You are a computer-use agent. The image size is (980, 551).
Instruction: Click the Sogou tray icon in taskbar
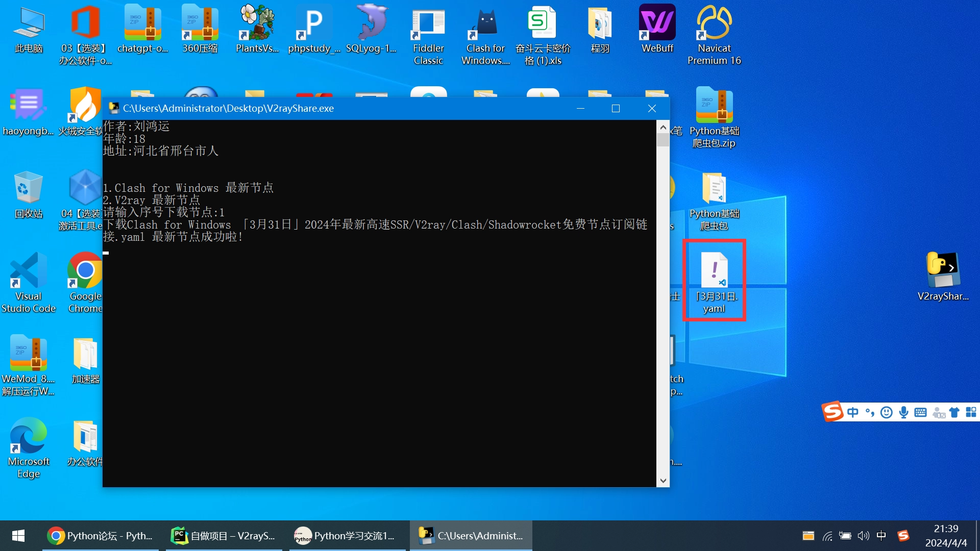(x=903, y=536)
